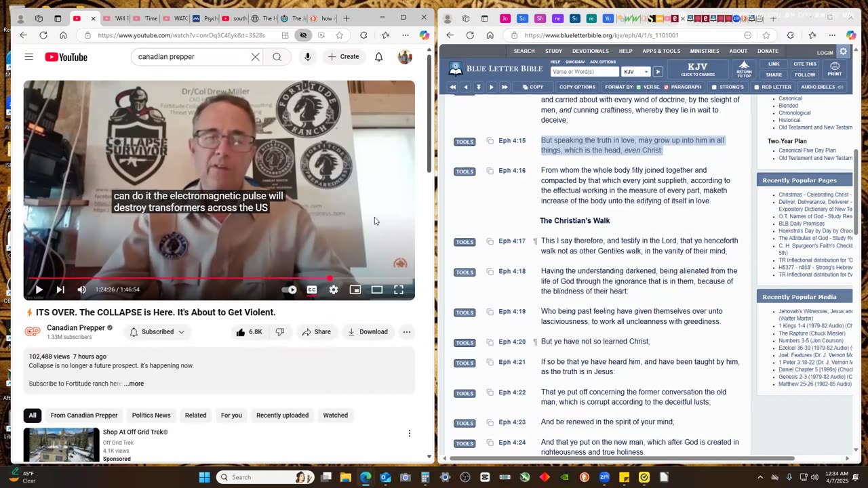Download the YouTube video
The height and width of the screenshot is (488, 868).
click(x=368, y=332)
